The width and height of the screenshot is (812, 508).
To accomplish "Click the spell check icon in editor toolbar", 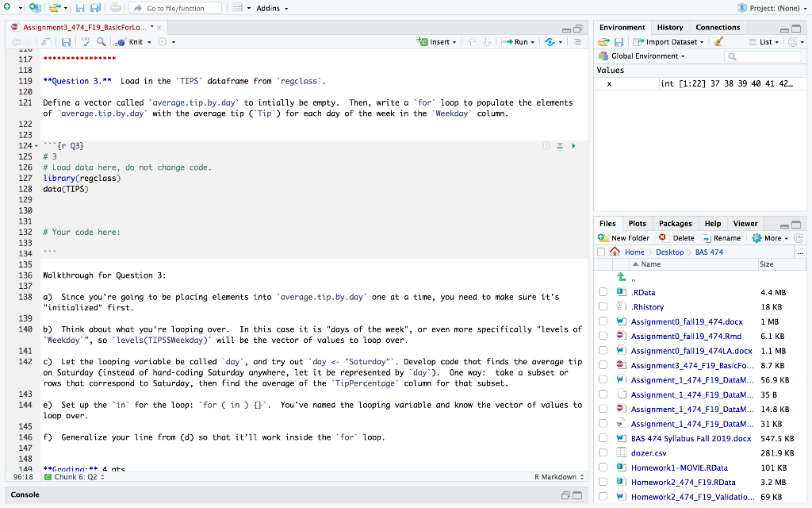I will pyautogui.click(x=86, y=41).
